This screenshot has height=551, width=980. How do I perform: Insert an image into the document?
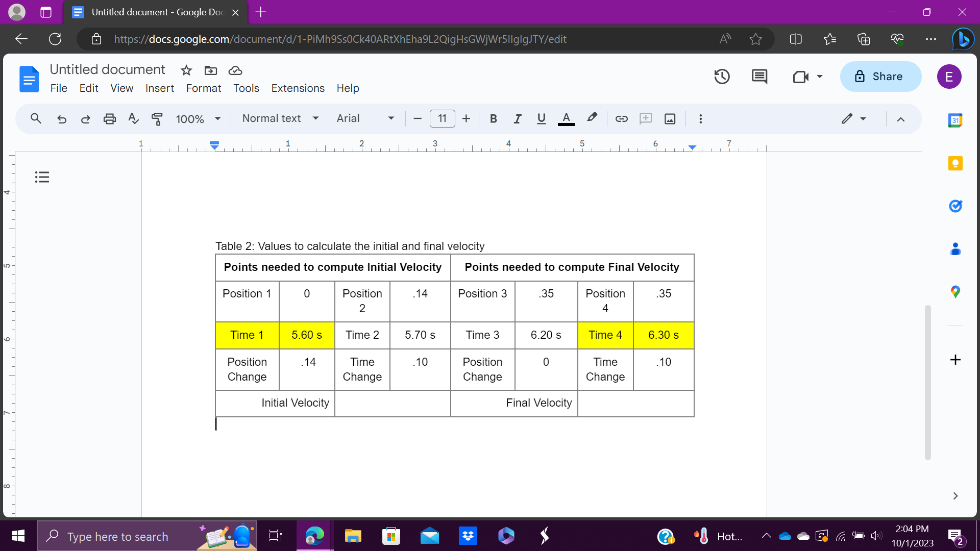[670, 118]
